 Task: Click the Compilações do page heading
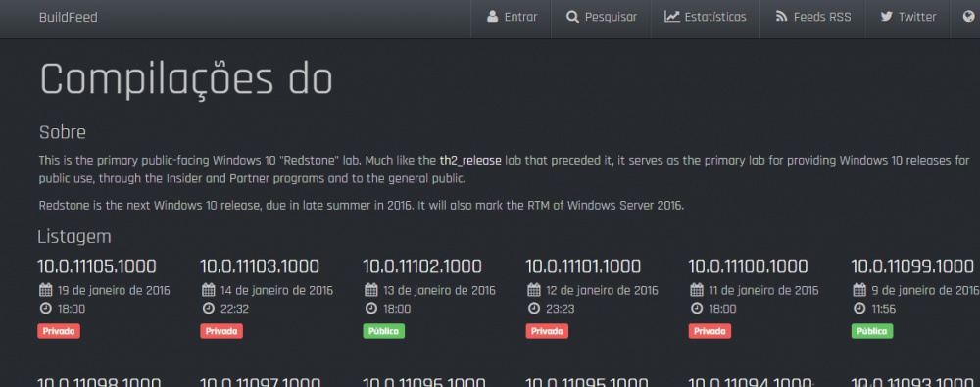(185, 80)
